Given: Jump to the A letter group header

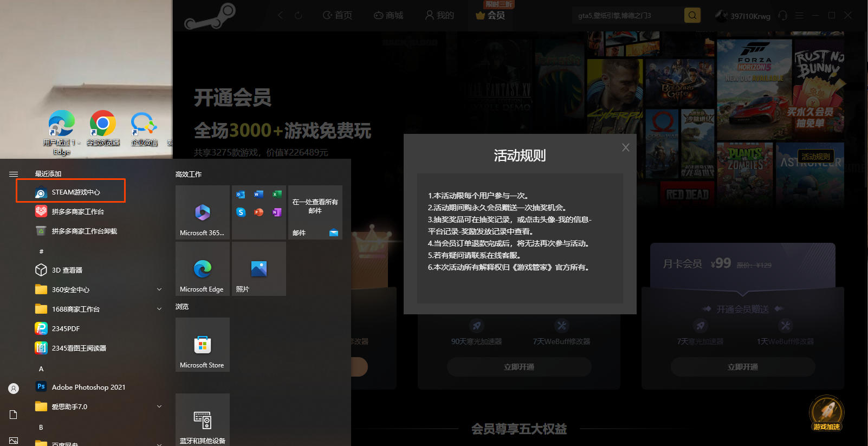Looking at the screenshot, I should pyautogui.click(x=41, y=369).
